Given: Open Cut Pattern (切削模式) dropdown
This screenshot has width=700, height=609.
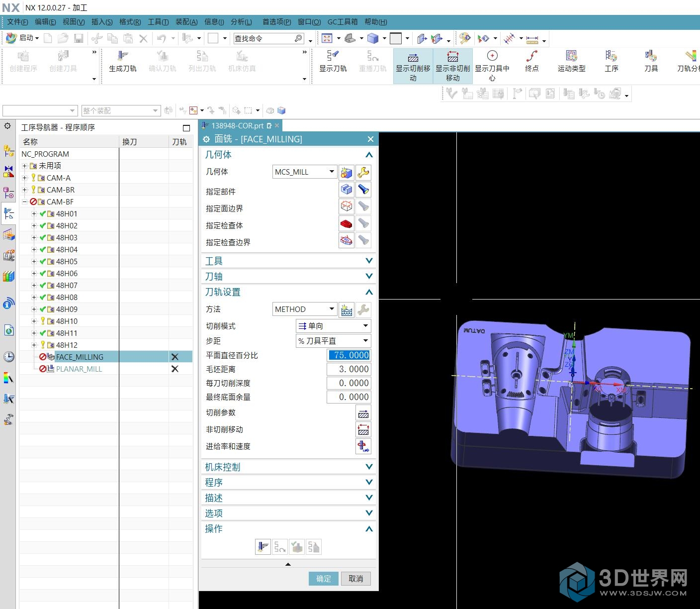Looking at the screenshot, I should (x=333, y=326).
